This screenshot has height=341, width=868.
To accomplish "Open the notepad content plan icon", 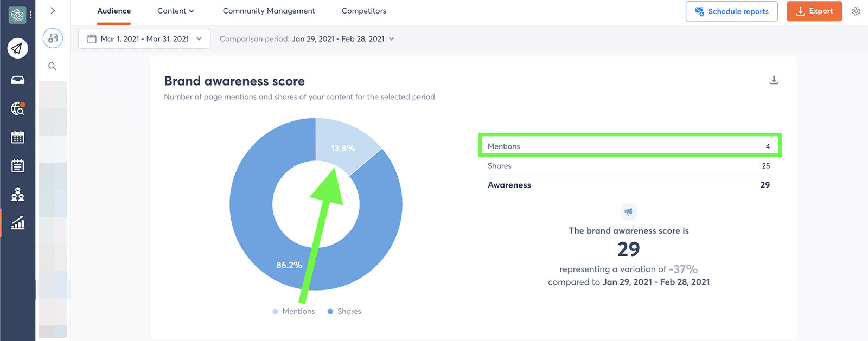I will tap(17, 165).
